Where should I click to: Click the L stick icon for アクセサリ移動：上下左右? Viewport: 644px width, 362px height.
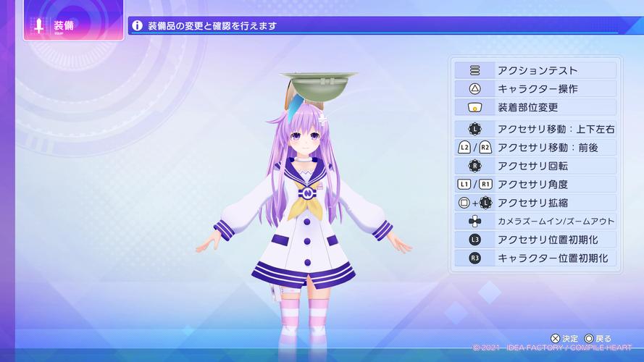(474, 129)
